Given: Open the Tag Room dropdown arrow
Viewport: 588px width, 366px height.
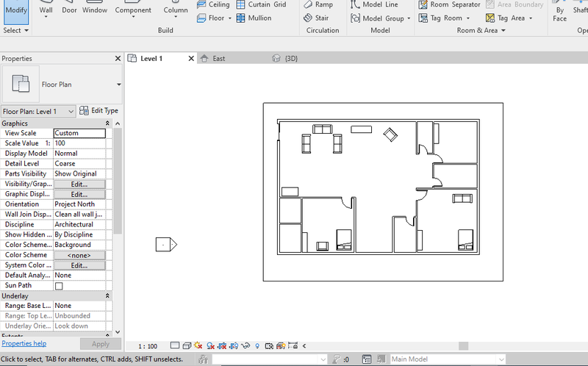Looking at the screenshot, I should [468, 18].
